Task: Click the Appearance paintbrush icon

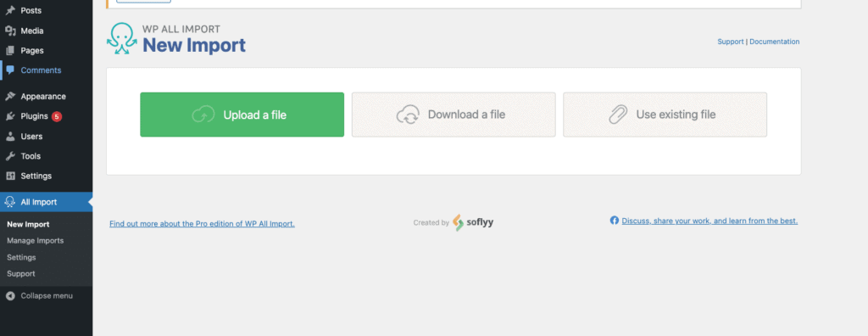Action: pyautogui.click(x=10, y=96)
